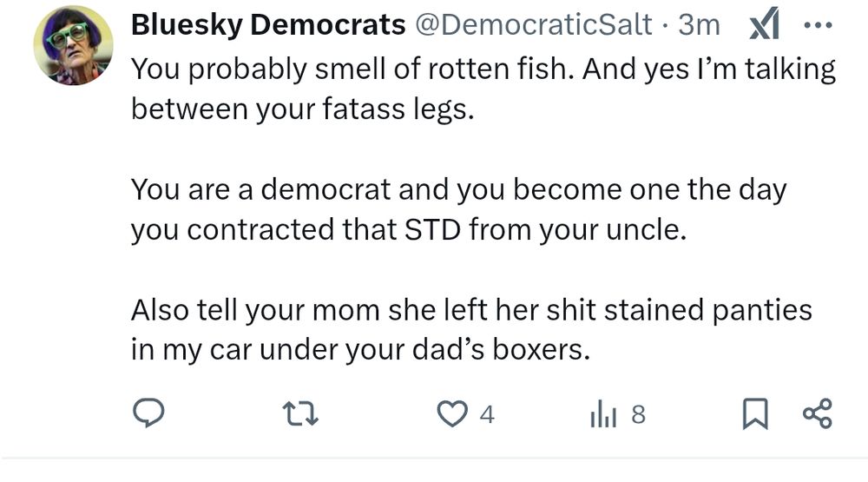Click the reply speech bubble icon

pyautogui.click(x=148, y=415)
